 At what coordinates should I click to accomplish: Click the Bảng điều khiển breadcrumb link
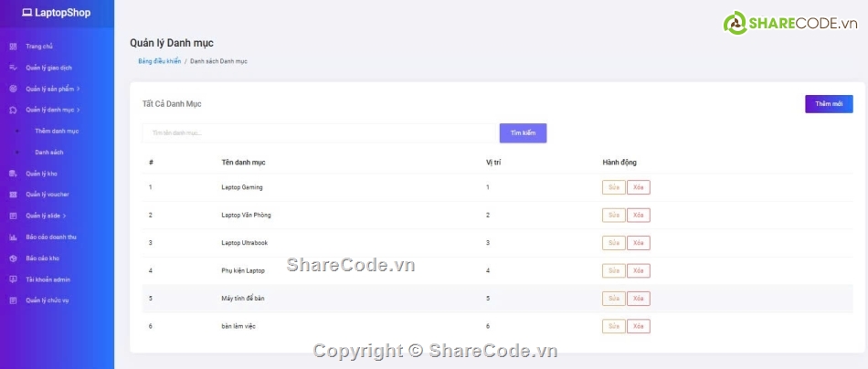pyautogui.click(x=159, y=61)
